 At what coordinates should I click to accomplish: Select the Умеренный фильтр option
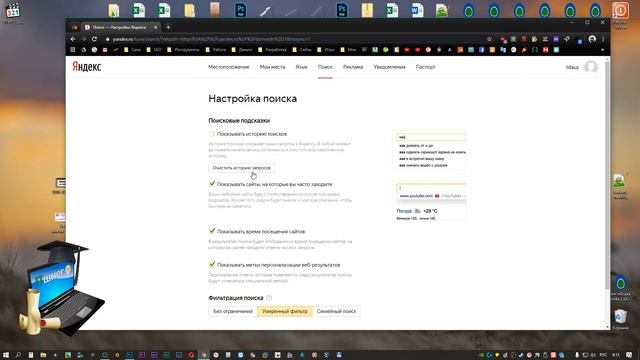point(284,311)
